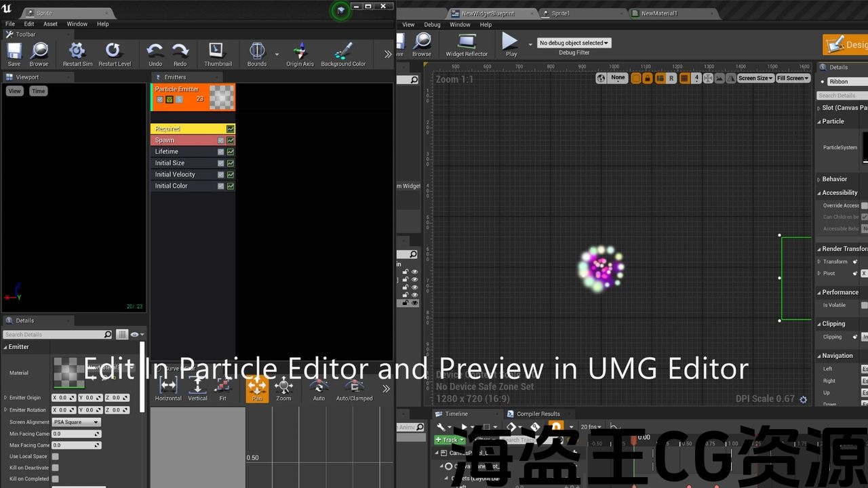Click the Search Details input field
Screen dimensions: 868x488
click(54, 335)
